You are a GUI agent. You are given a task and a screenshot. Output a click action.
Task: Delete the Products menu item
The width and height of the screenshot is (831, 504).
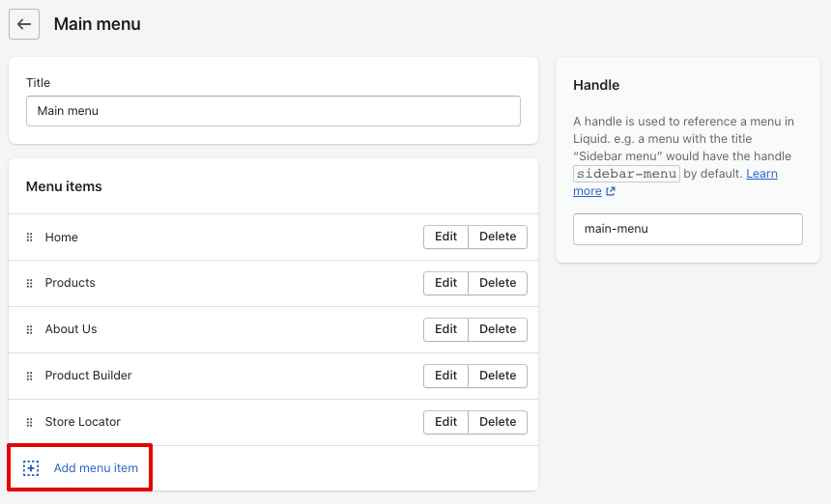pos(498,283)
